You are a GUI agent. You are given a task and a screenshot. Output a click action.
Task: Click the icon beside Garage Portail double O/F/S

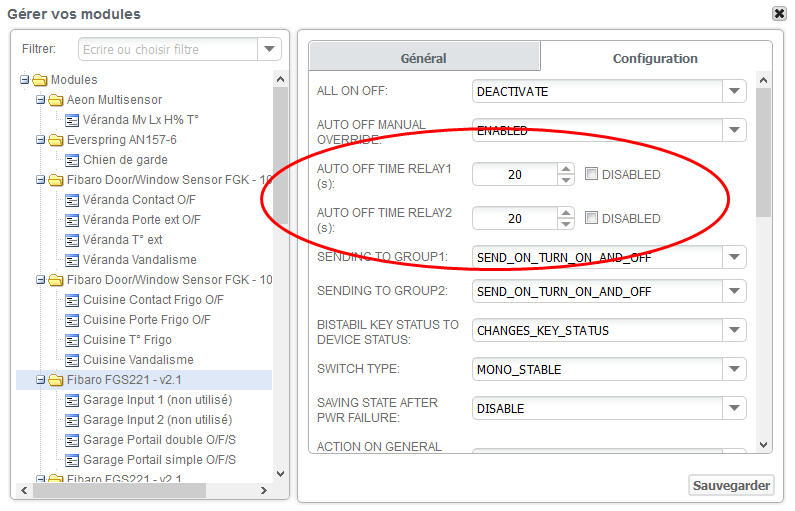(x=72, y=440)
